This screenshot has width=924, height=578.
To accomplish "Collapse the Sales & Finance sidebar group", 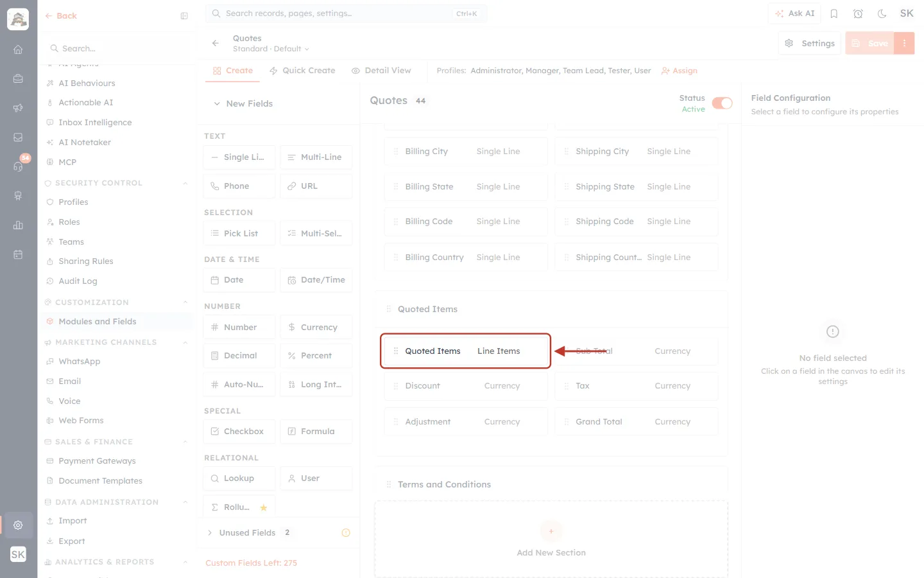I will [x=185, y=442].
